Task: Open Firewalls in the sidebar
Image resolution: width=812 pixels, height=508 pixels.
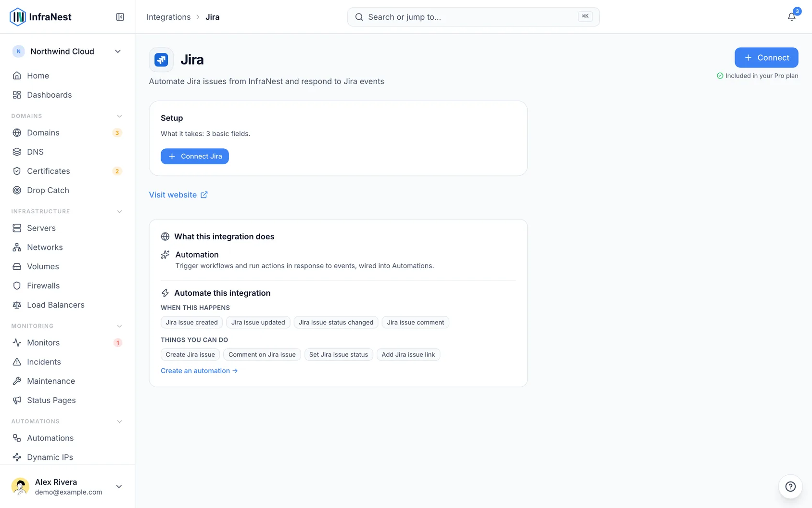Action: (x=67, y=286)
